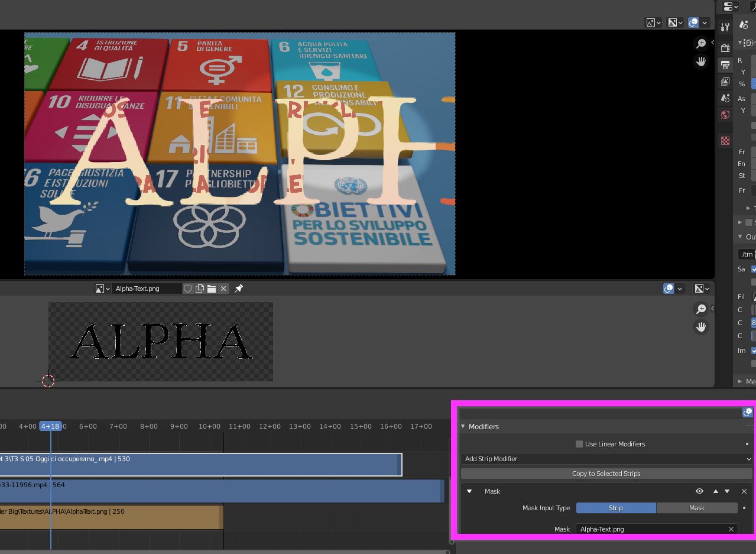
Task: Click playhead frame marker 4+18
Action: 50,426
